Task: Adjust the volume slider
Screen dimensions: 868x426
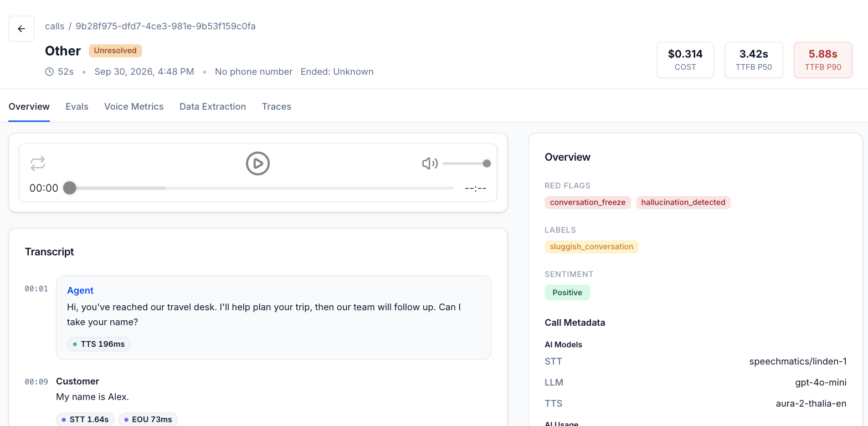Action: [x=466, y=163]
